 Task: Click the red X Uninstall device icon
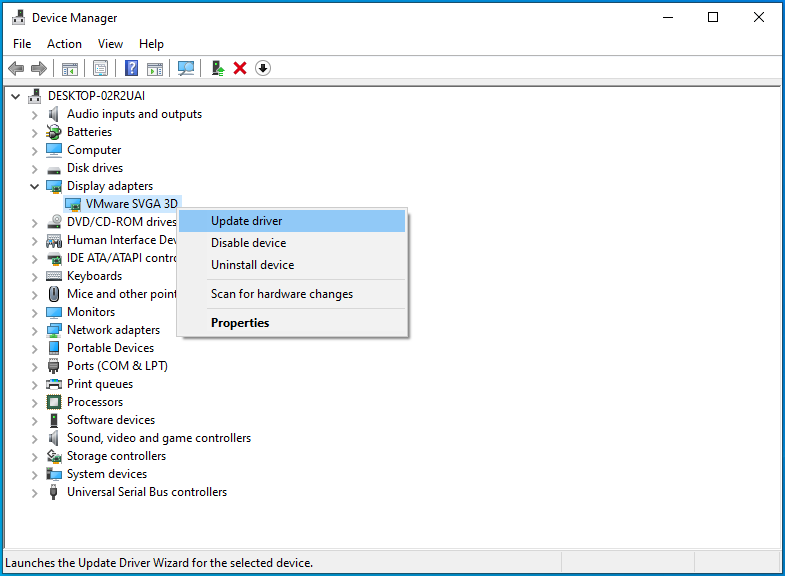(240, 68)
